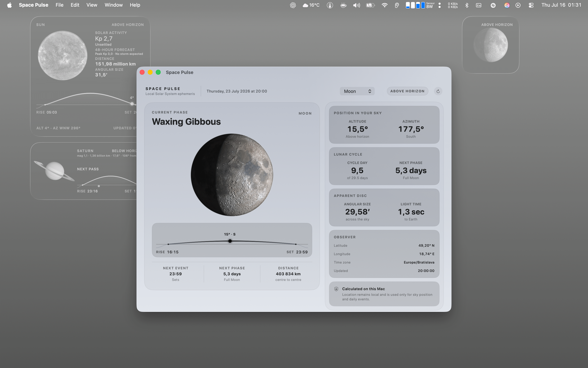Screen dimensions: 588x368
Task: Click the fork-and-knife menu bar icon
Action: (x=330, y=5)
